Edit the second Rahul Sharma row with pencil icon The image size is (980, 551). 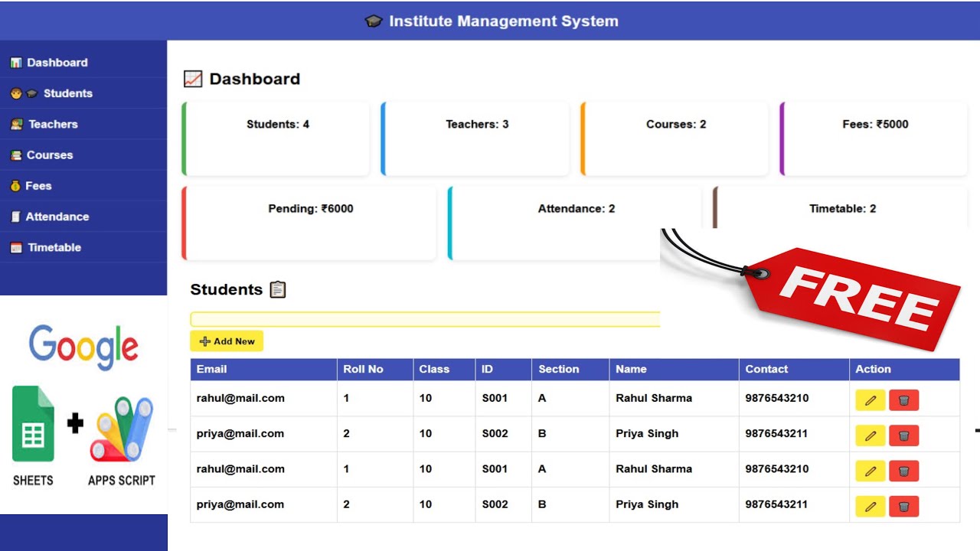click(x=870, y=471)
